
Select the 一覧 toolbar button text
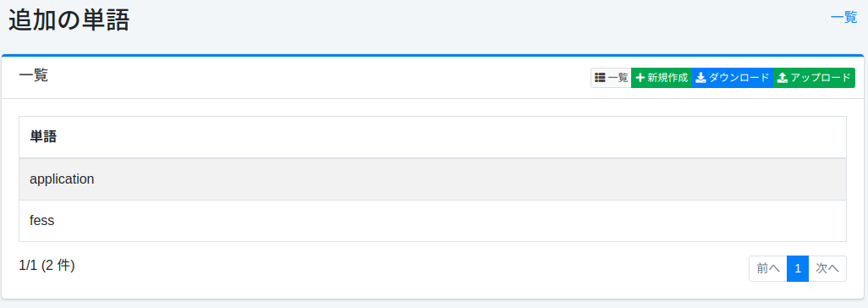click(x=618, y=78)
